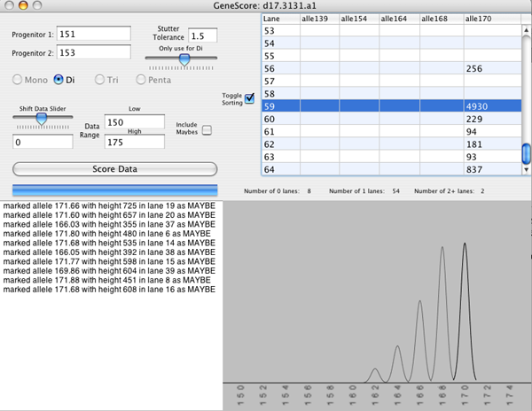The image size is (532, 411).
Task: Click the cell value 181
Action: pyautogui.click(x=474, y=144)
